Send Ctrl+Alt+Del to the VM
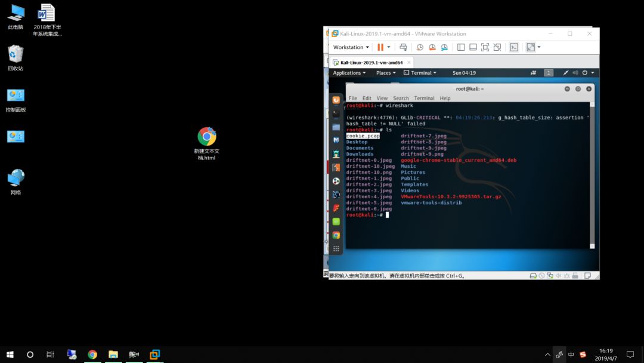Screen dimensions: 644x363 [404, 47]
